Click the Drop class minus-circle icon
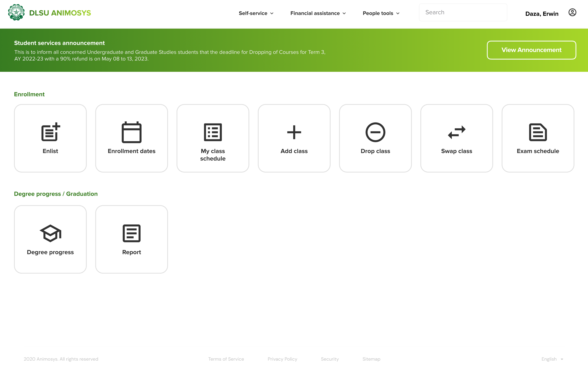Image resolution: width=588 pixels, height=366 pixels. [x=375, y=132]
